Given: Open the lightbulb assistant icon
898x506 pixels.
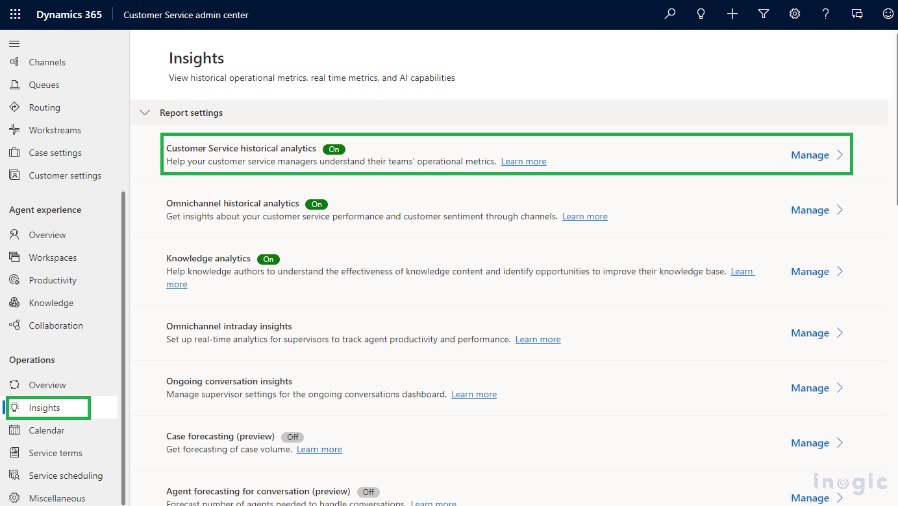Looking at the screenshot, I should tap(701, 14).
